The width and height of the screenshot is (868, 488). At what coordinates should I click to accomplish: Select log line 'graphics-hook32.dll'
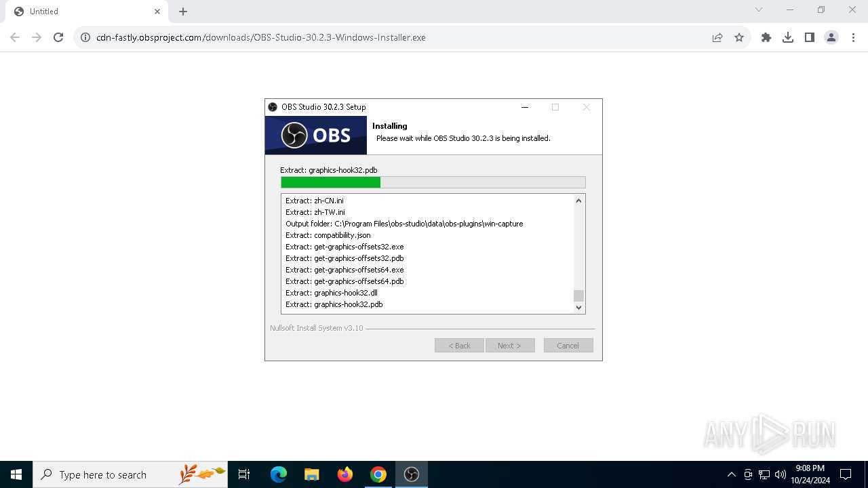(x=332, y=293)
